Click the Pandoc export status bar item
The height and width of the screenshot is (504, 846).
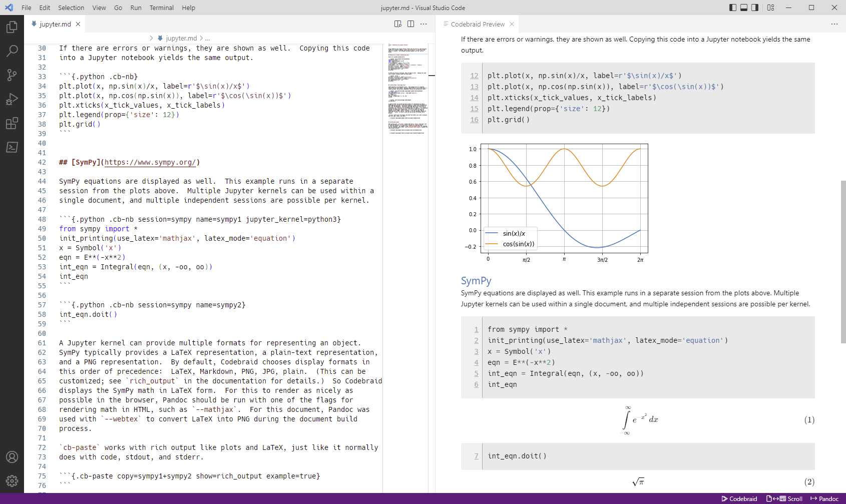[x=824, y=498]
